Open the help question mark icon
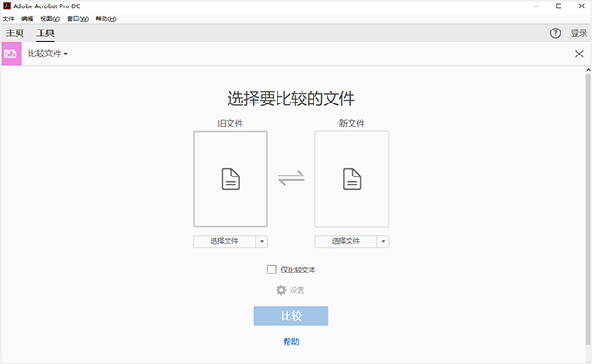This screenshot has height=364, width=592. click(555, 33)
